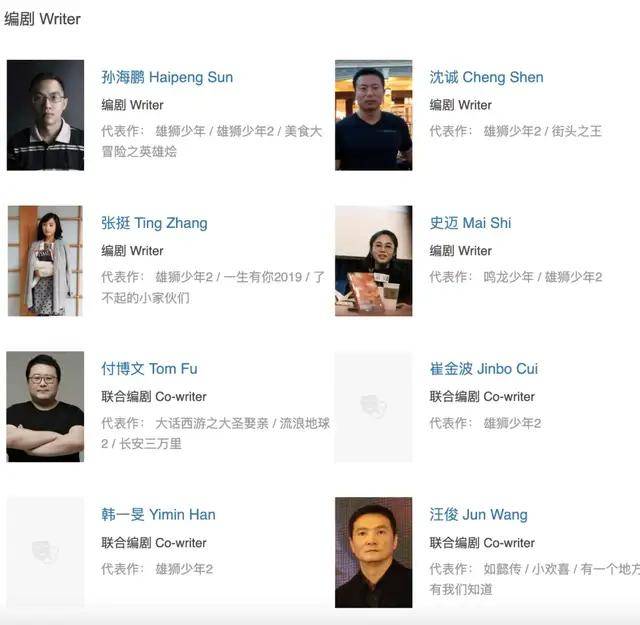Click Mai Shi's 代表作 works text

click(x=516, y=277)
